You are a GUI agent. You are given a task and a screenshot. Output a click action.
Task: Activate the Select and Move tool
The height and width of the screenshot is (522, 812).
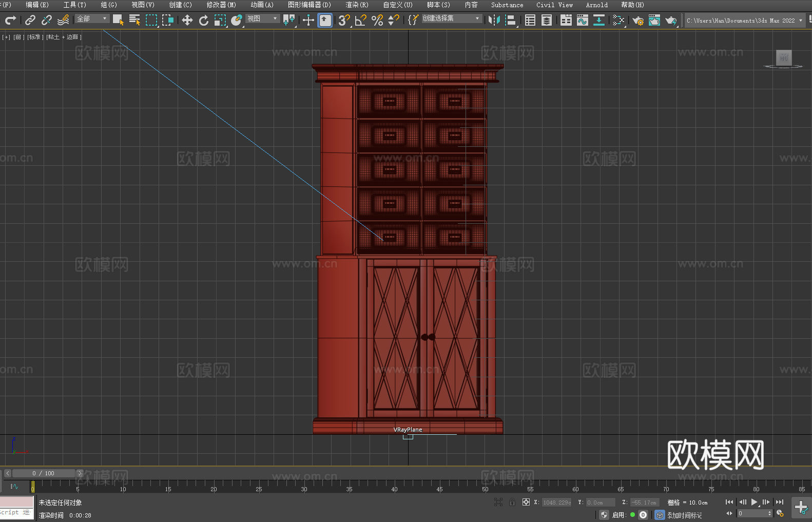187,20
